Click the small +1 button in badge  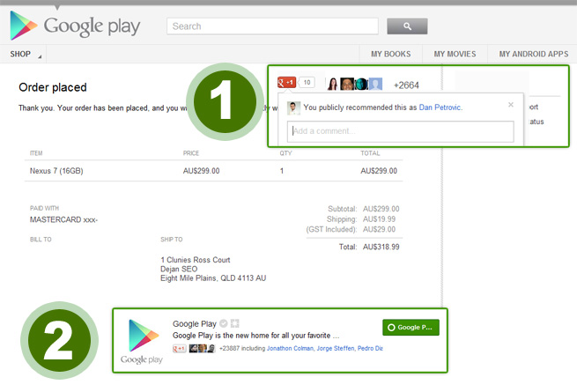coord(179,348)
